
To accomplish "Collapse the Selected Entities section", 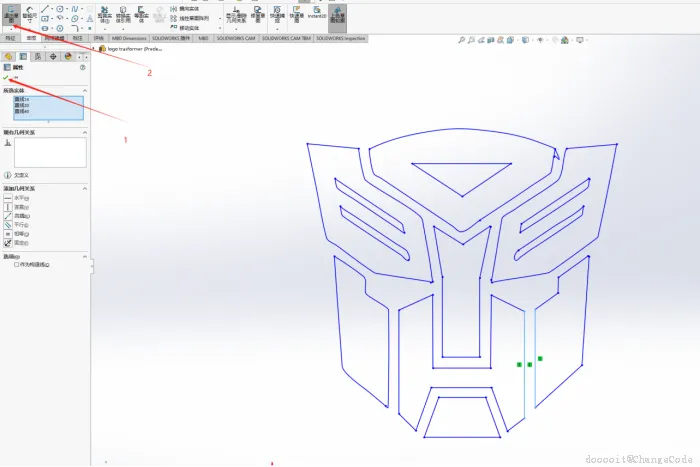I will click(83, 91).
